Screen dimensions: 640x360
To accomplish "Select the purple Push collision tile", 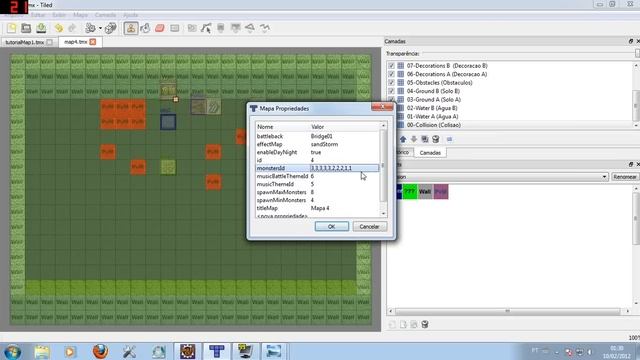I will tap(440, 191).
